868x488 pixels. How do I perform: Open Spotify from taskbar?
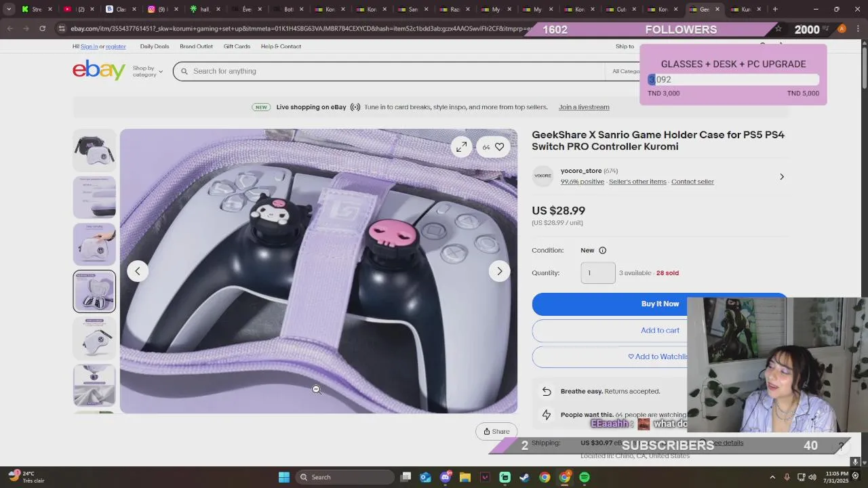coord(585,477)
